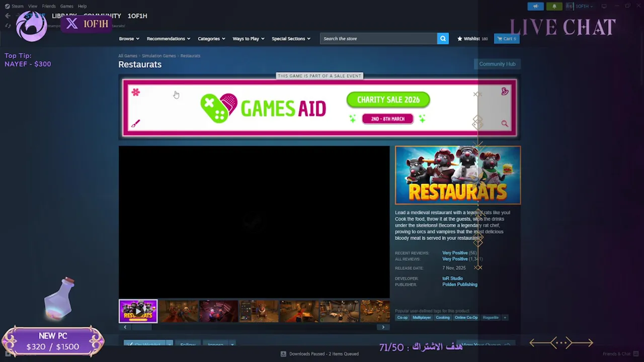Click the Online Co-Op tag
644x362 pixels.
466,318
